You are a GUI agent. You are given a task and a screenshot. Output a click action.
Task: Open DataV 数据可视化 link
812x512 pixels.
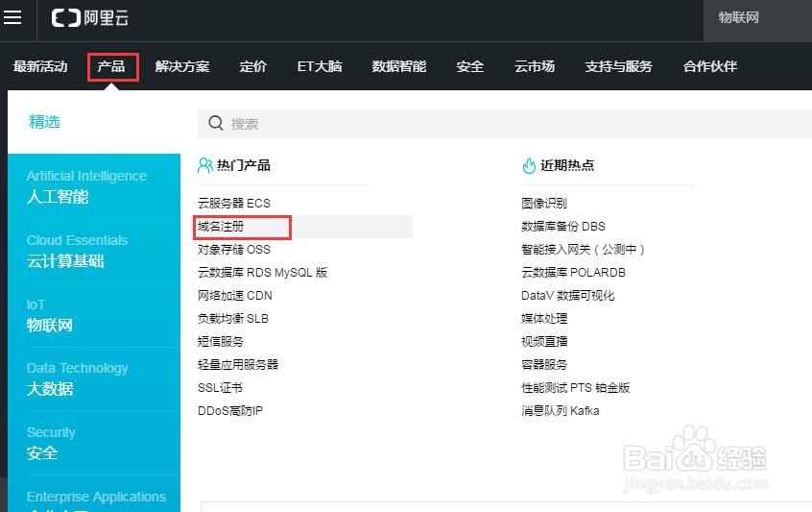pos(568,296)
